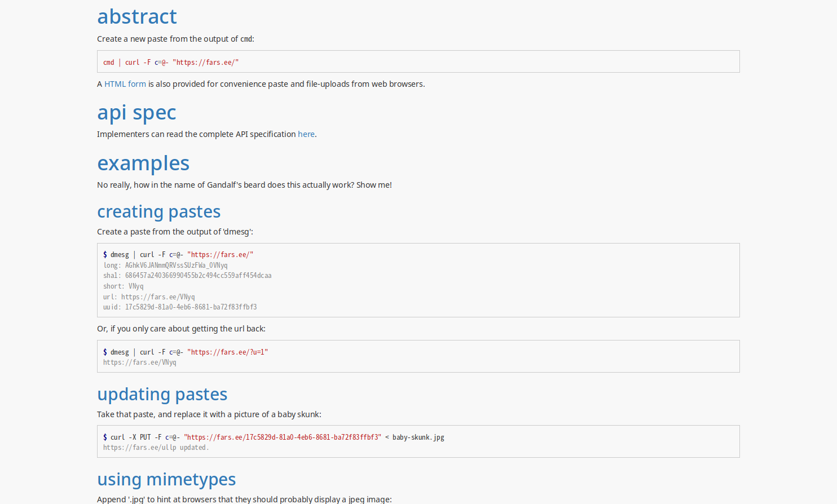Click the 'https://fars.ee/VNyq' output under ?u=1 command
Viewport: 837px width, 504px height.
[x=139, y=362]
